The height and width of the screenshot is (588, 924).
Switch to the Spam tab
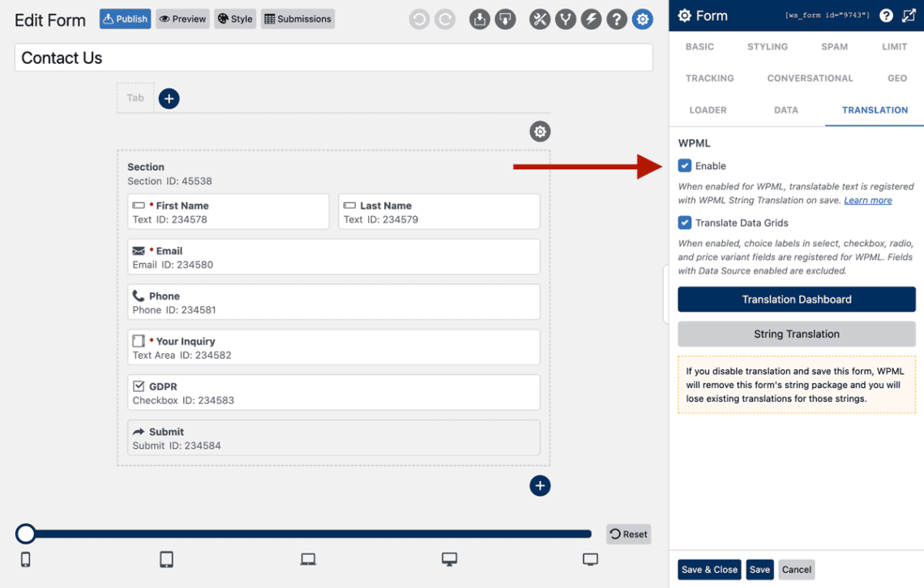[x=834, y=46]
